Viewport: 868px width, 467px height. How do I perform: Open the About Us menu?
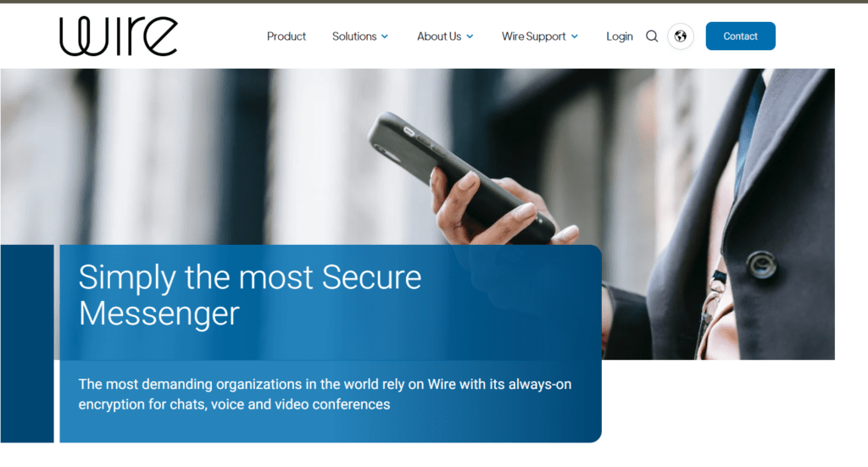[x=439, y=36]
